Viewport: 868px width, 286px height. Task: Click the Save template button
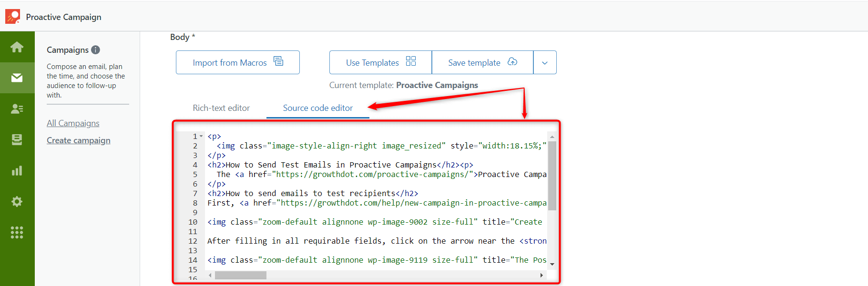tap(482, 62)
